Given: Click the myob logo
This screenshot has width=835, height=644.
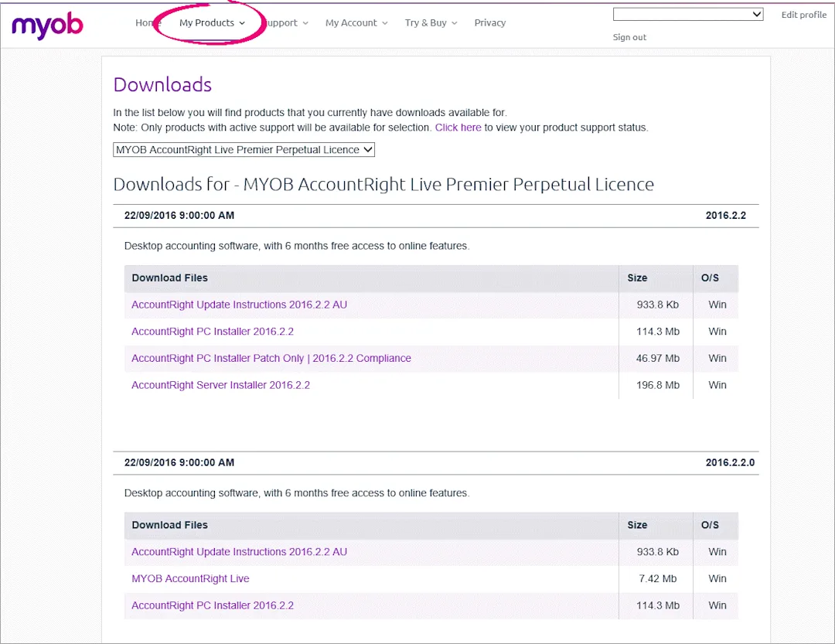Looking at the screenshot, I should pyautogui.click(x=47, y=25).
